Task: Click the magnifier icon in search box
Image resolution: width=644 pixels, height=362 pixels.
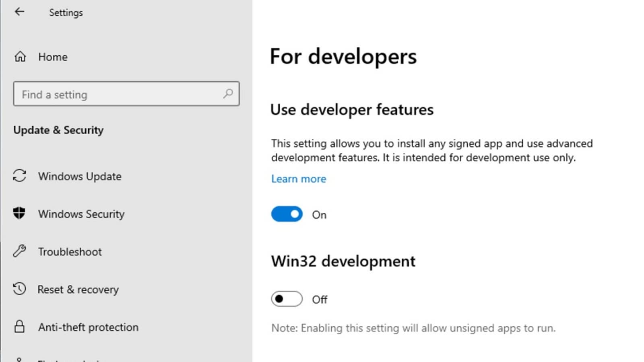Action: (228, 94)
